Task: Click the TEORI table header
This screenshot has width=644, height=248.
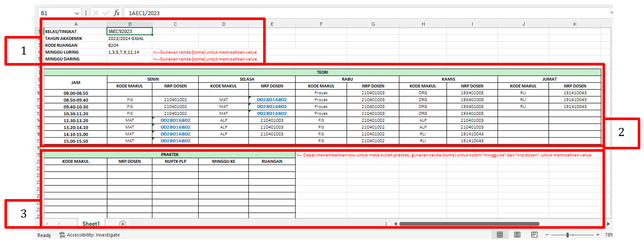Action: point(323,72)
